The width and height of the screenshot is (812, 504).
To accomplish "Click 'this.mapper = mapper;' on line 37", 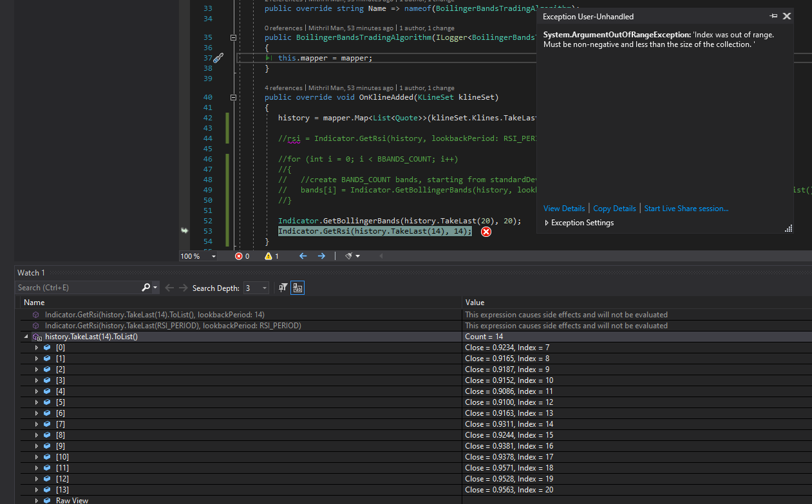I will (x=325, y=58).
